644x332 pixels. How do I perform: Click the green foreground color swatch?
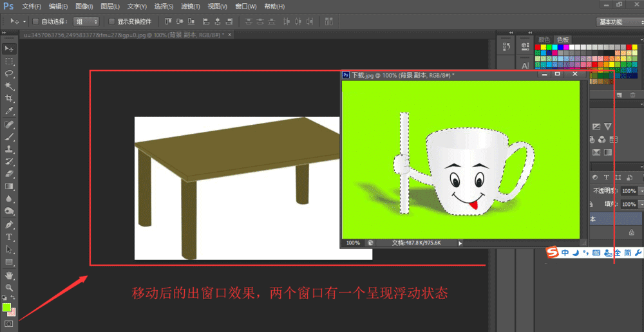(x=6, y=308)
